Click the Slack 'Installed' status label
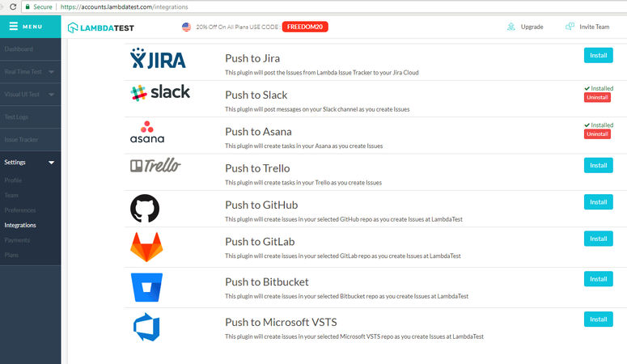Screen dimensions: 627x364 pos(599,88)
